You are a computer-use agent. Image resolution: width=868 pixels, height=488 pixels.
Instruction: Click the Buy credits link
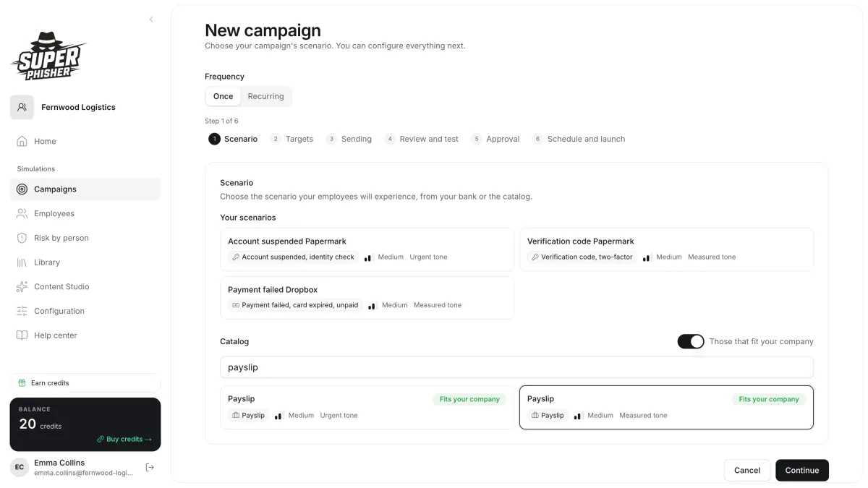point(124,439)
